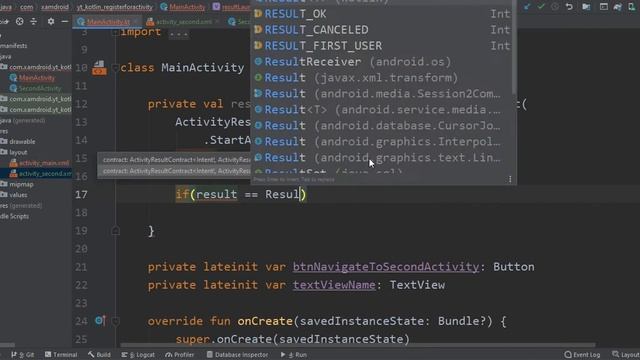Choose Result (javax.xml.transform) suggestion
The height and width of the screenshot is (360, 640).
coord(382,78)
